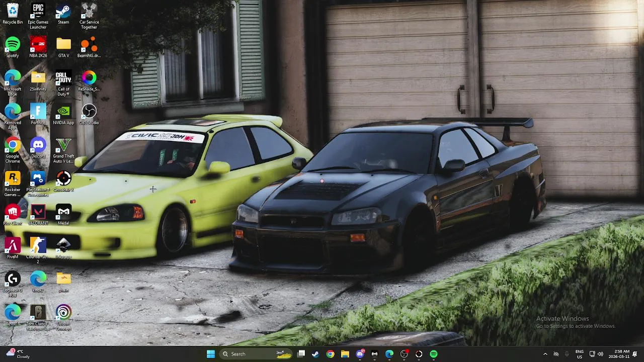This screenshot has height=362, width=644.
Task: Open the taskbar icon with red notification dot
Action: click(404, 354)
